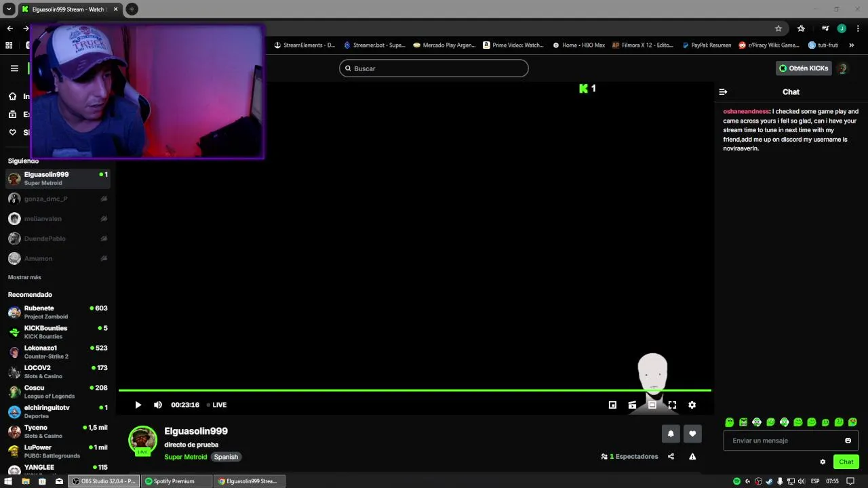Expand the followed list with Mostrar más
Image resolution: width=868 pixels, height=488 pixels.
pos(24,277)
